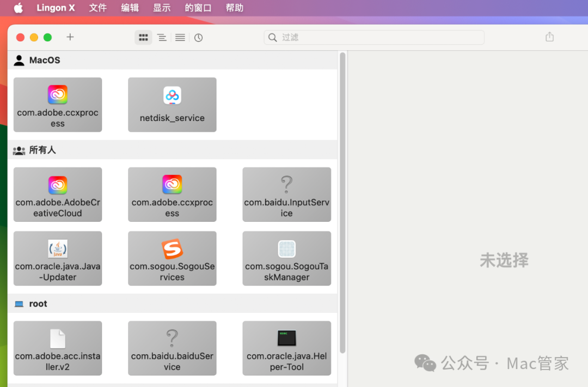Switch to the grid view layout
This screenshot has height=387, width=588.
(143, 37)
